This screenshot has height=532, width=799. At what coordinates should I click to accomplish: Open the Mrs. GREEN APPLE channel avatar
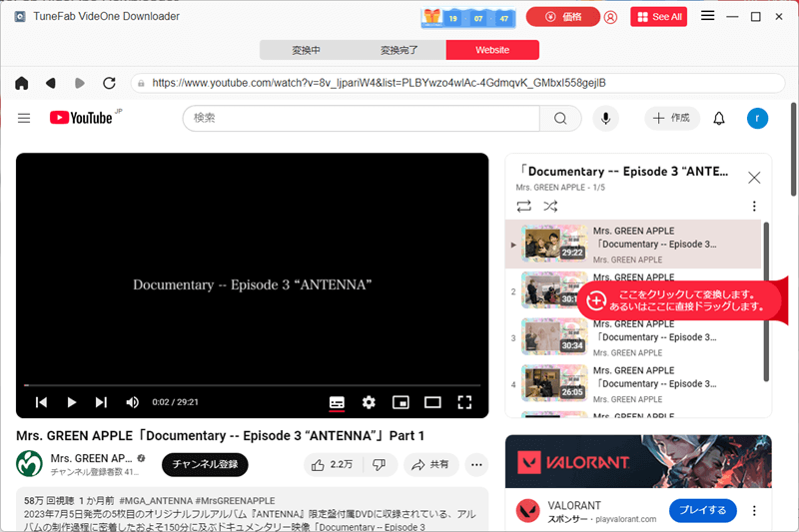pyautogui.click(x=30, y=464)
